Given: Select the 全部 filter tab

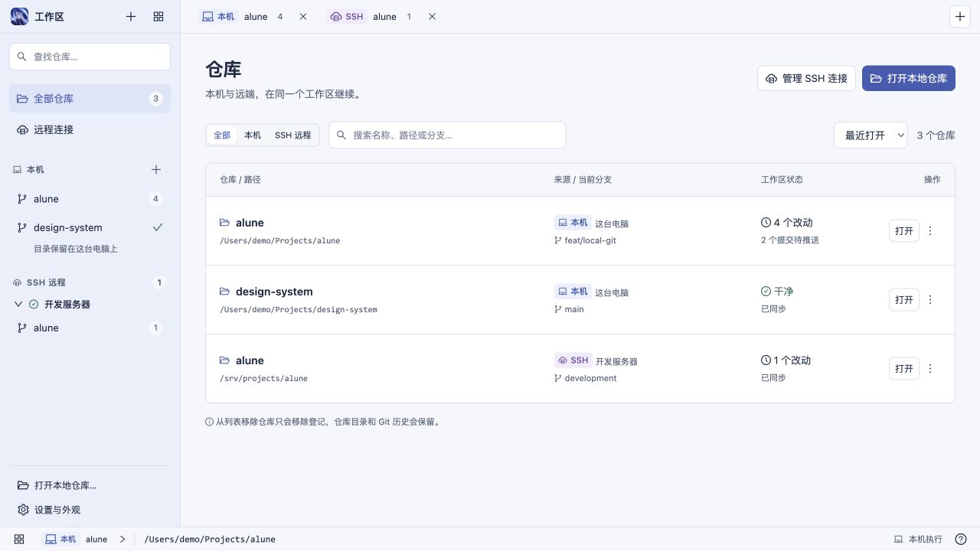Looking at the screenshot, I should coord(222,135).
